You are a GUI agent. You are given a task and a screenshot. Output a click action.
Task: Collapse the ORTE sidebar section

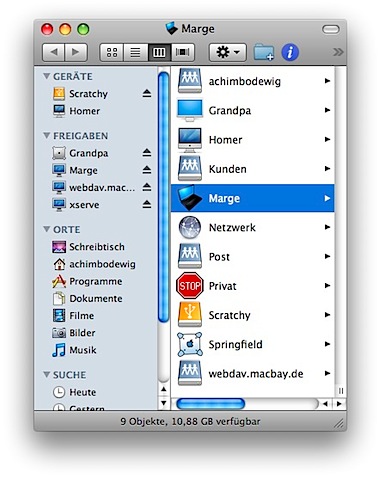(x=47, y=229)
